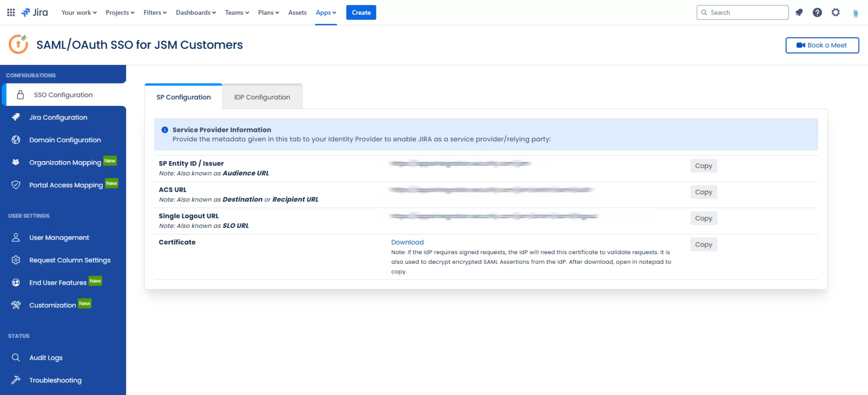Expand the Plans dropdown
868x395 pixels.
coord(269,13)
